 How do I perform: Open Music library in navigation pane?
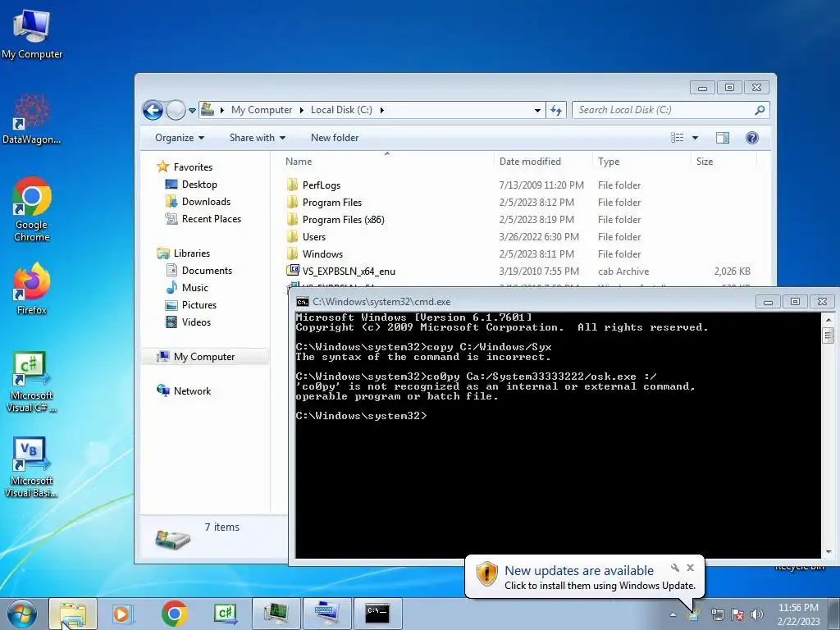click(x=187, y=288)
